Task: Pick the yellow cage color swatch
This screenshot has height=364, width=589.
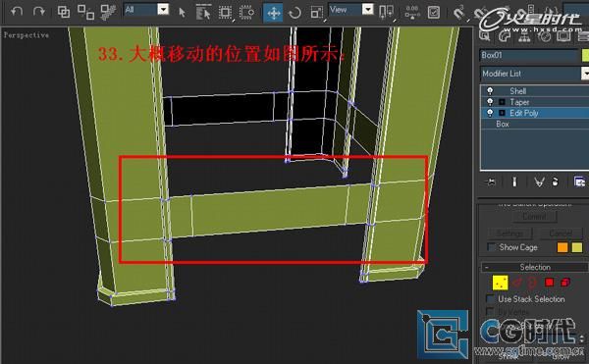Action: (577, 247)
